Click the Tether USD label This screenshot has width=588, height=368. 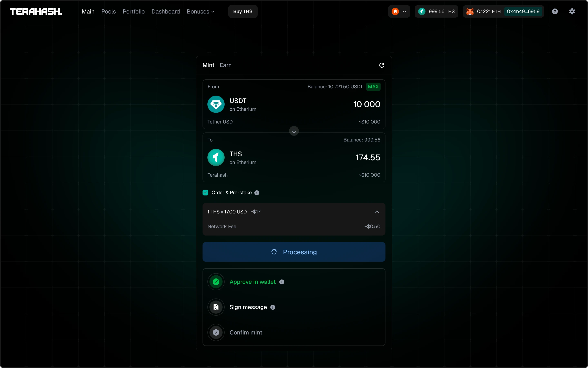click(x=220, y=122)
